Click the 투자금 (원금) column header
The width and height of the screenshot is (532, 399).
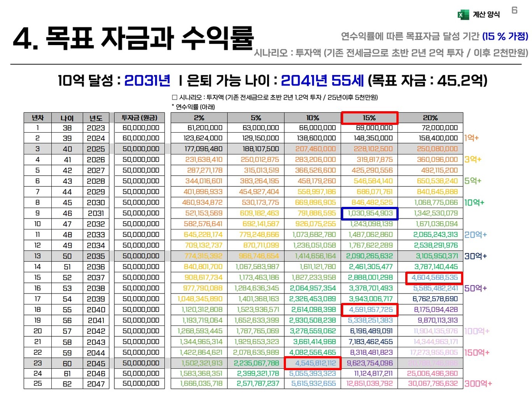(140, 118)
